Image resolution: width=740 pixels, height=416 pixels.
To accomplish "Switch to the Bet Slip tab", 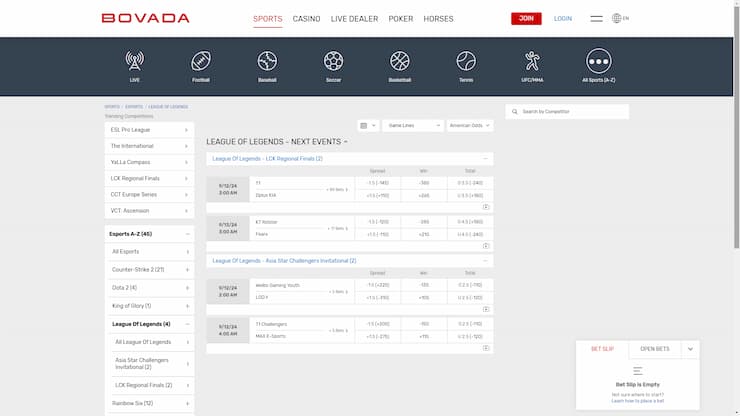I will click(603, 349).
